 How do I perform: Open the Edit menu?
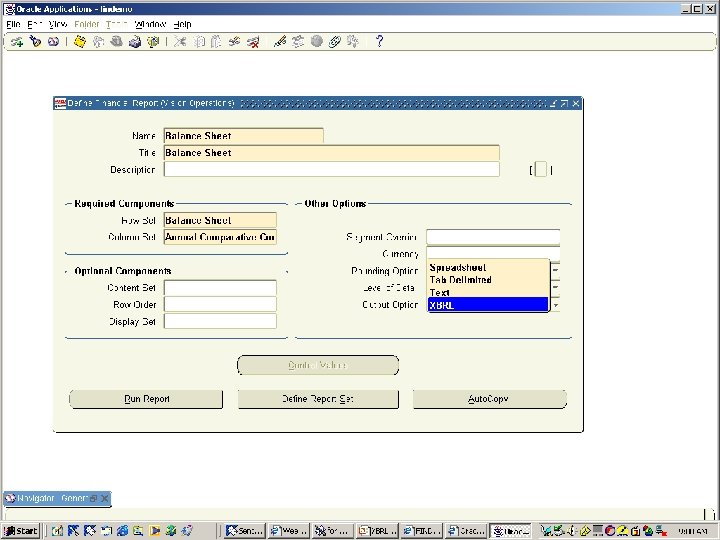tap(35, 24)
